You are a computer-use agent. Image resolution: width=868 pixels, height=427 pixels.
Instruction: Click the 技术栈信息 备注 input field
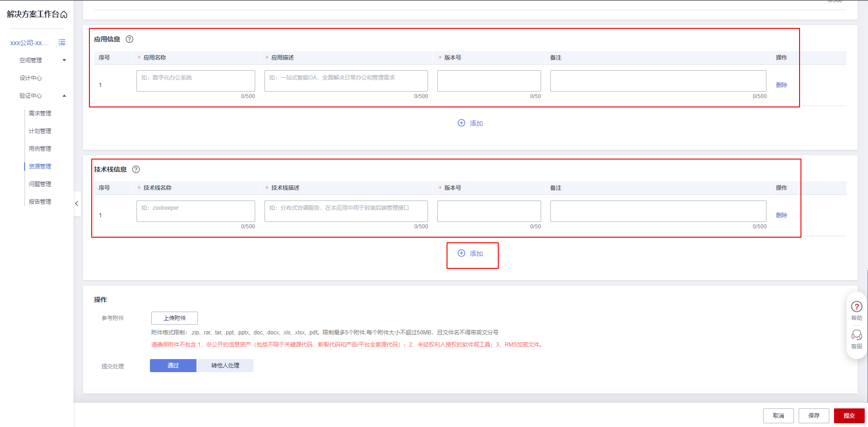[x=658, y=211]
